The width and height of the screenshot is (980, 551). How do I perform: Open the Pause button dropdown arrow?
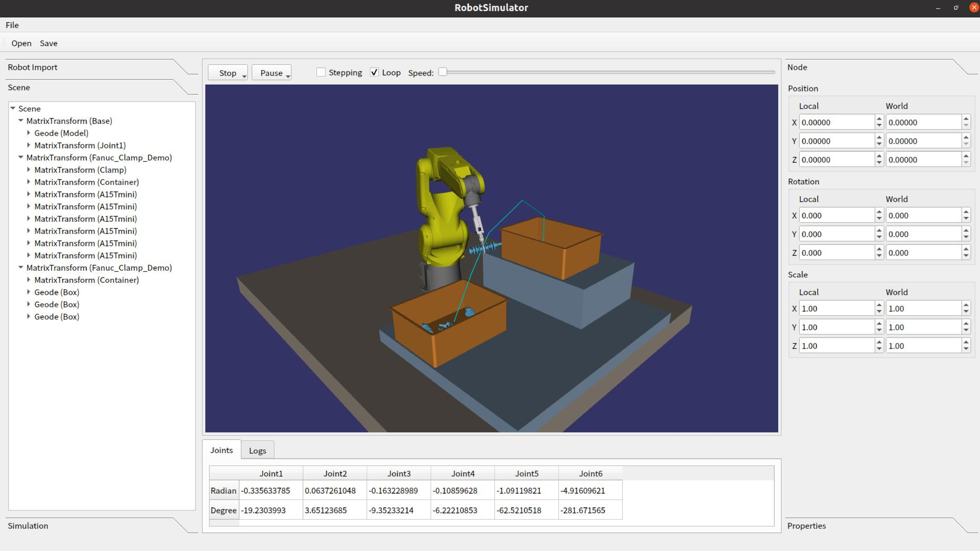click(x=288, y=76)
